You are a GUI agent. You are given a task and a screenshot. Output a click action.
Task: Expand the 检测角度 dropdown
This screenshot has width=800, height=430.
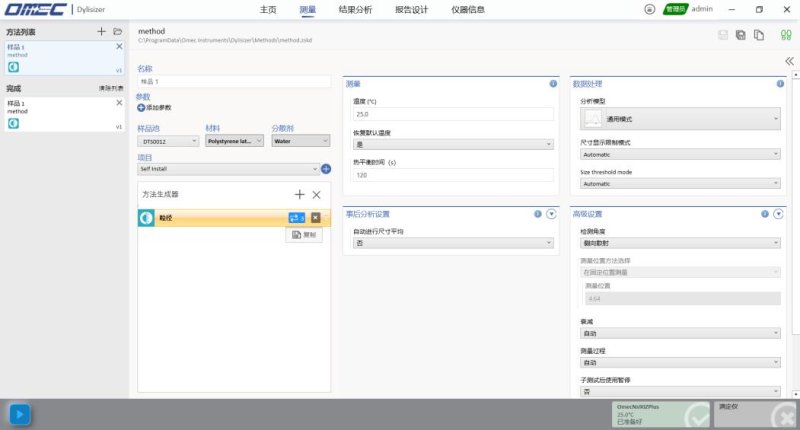680,242
